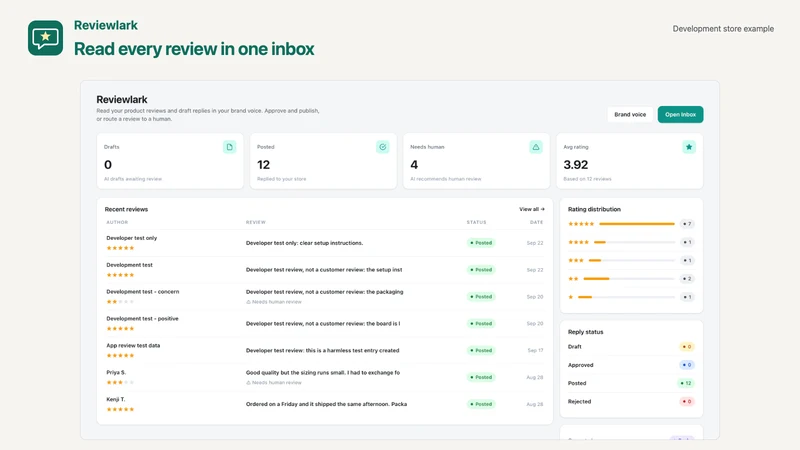Click the two-star distribution progress bar

pyautogui.click(x=629, y=279)
